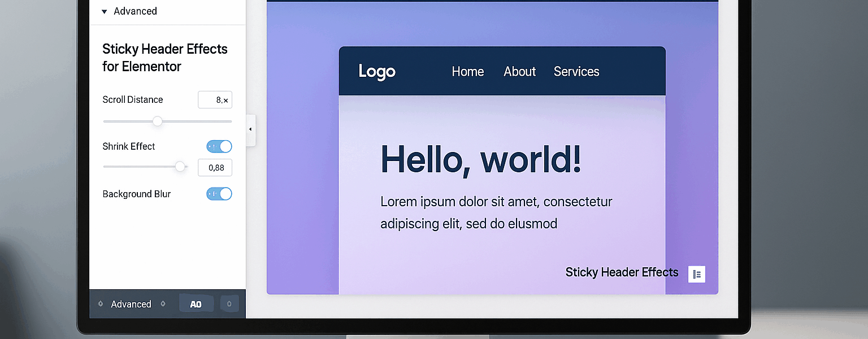This screenshot has height=339, width=868.
Task: Click the Scroll Distance label
Action: (133, 99)
